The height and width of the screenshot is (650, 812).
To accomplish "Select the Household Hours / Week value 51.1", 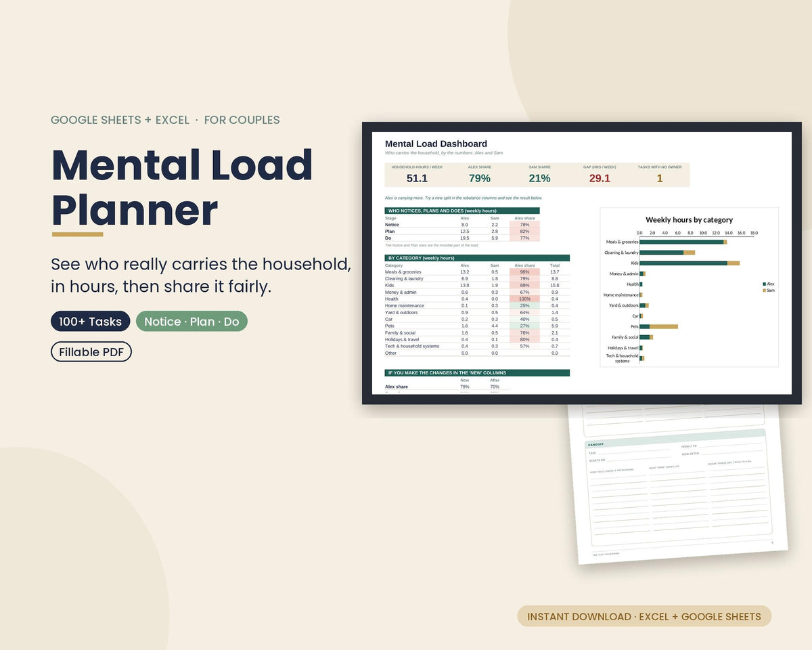I will (x=417, y=178).
